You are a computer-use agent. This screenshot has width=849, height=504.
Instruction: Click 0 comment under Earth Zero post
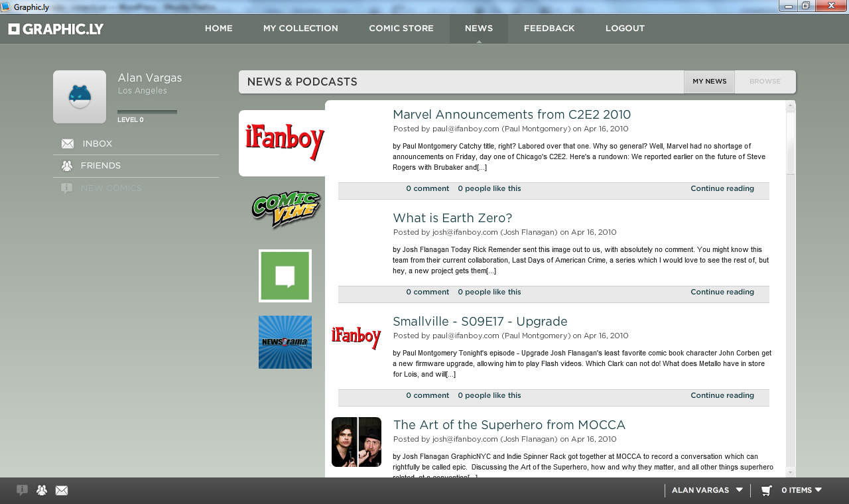(x=428, y=292)
